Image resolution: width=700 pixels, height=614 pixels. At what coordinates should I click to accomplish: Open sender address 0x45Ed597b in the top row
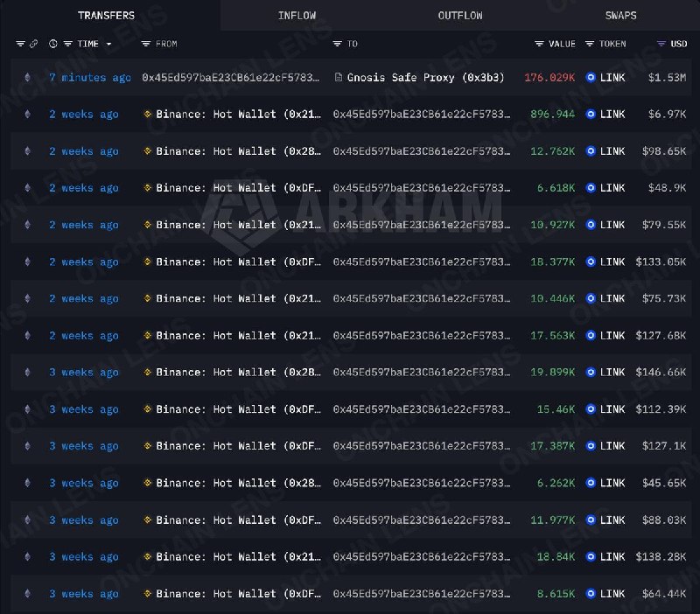pyautogui.click(x=231, y=78)
